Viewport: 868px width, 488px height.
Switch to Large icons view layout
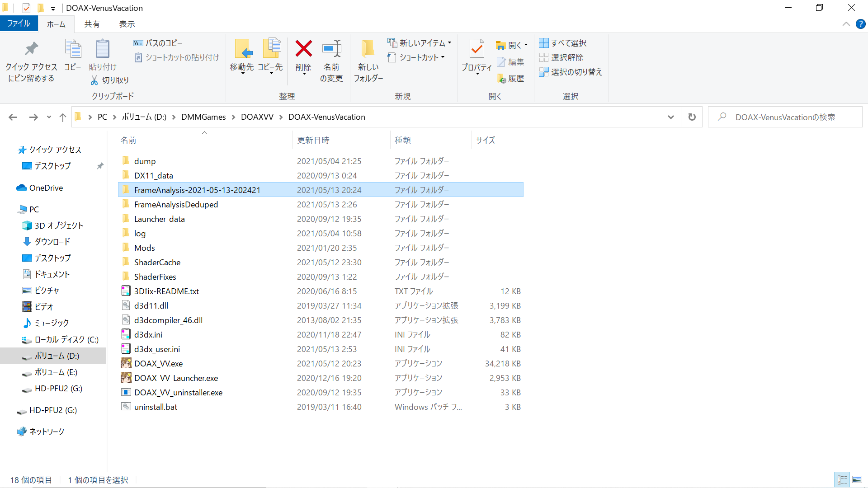(x=857, y=479)
